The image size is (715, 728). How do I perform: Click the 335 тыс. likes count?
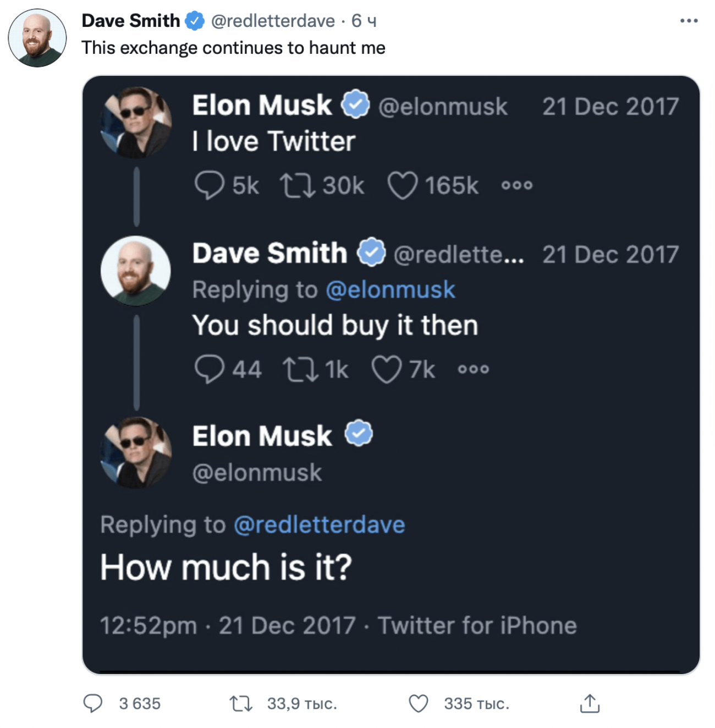(476, 703)
